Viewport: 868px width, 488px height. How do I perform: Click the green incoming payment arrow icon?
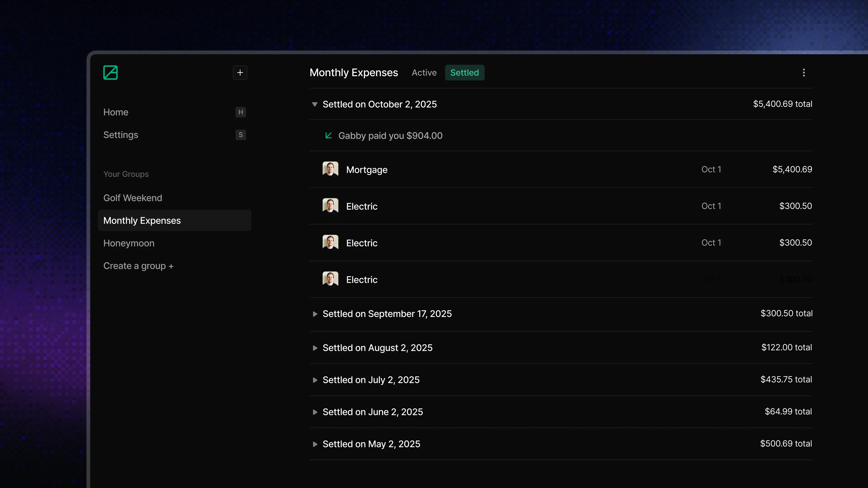pyautogui.click(x=328, y=135)
